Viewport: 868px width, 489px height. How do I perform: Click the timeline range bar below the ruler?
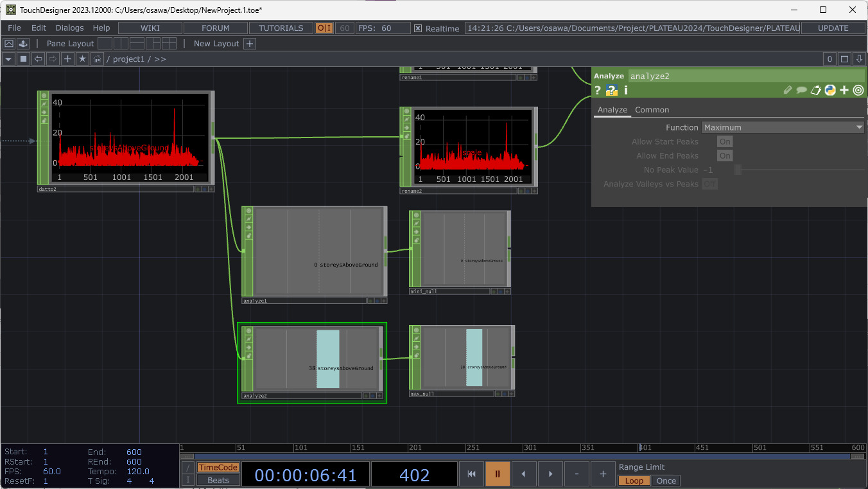click(x=523, y=456)
